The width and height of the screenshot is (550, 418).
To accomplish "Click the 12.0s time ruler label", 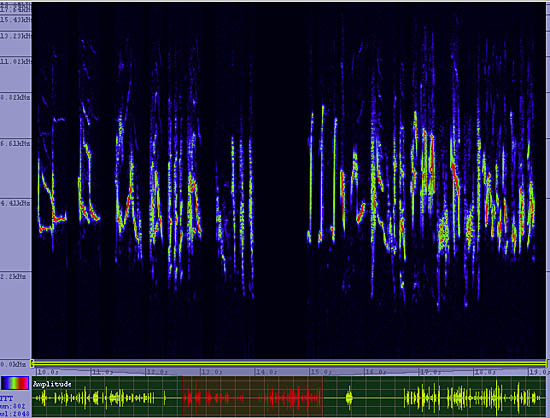I will 157,372.
